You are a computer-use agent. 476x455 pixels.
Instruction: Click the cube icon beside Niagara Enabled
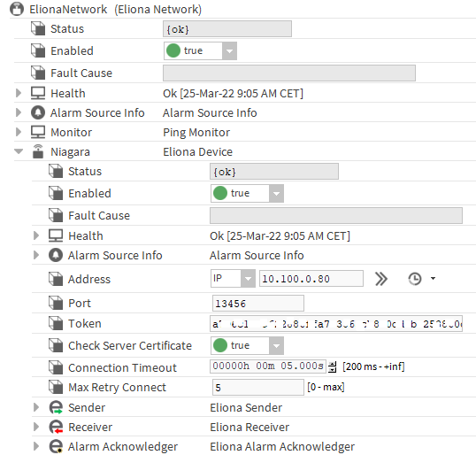[56, 193]
